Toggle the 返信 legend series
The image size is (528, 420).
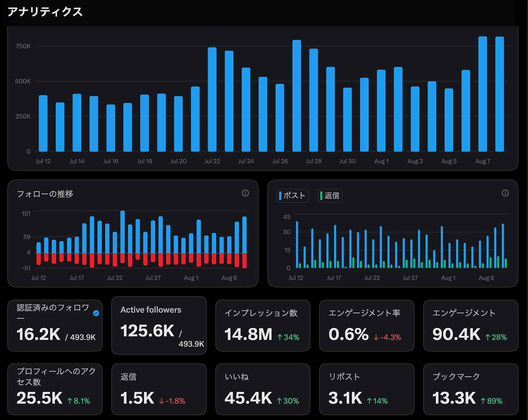(330, 196)
